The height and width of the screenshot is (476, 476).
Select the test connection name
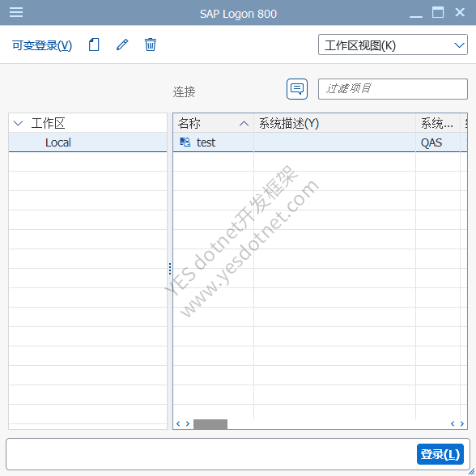tap(206, 142)
